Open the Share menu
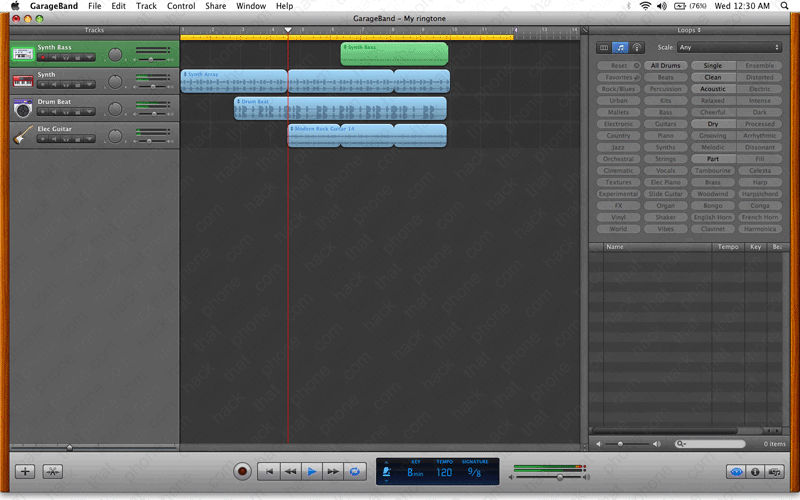The image size is (800, 500). pos(215,6)
